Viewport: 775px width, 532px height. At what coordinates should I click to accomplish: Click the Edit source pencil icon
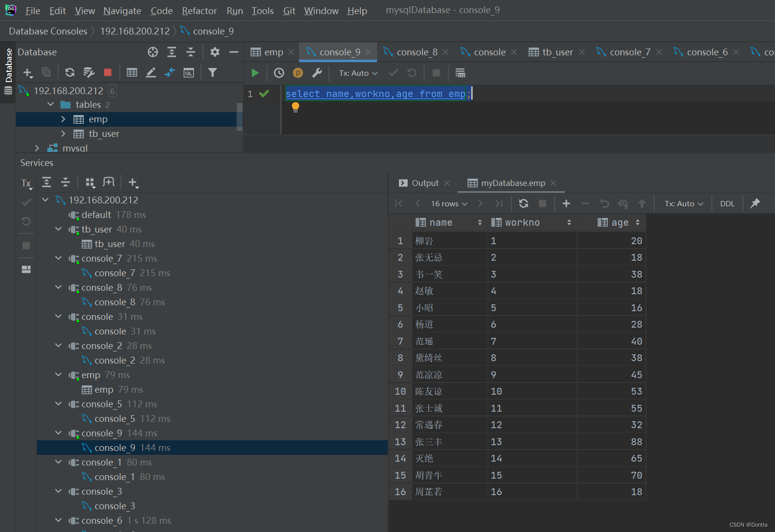tap(151, 72)
